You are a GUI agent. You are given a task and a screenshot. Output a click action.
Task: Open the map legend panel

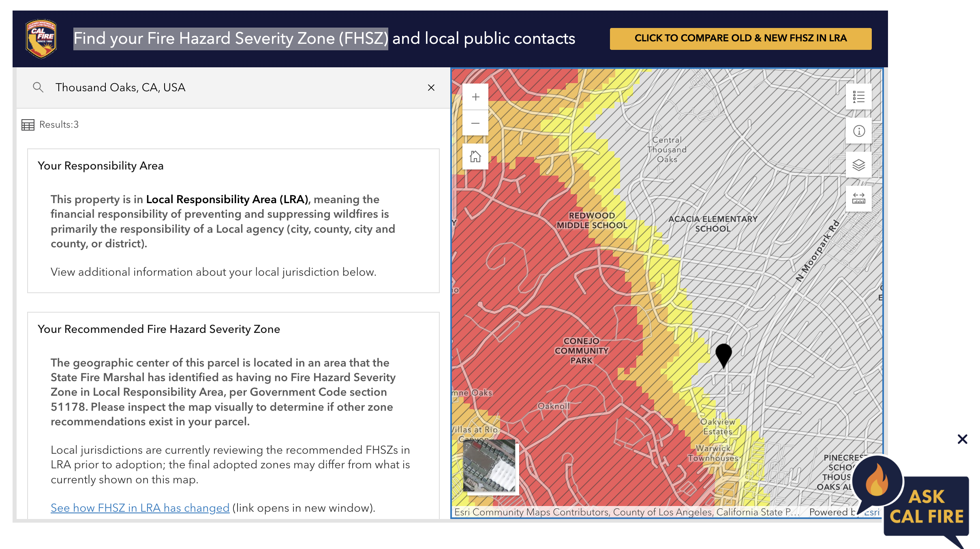click(858, 96)
